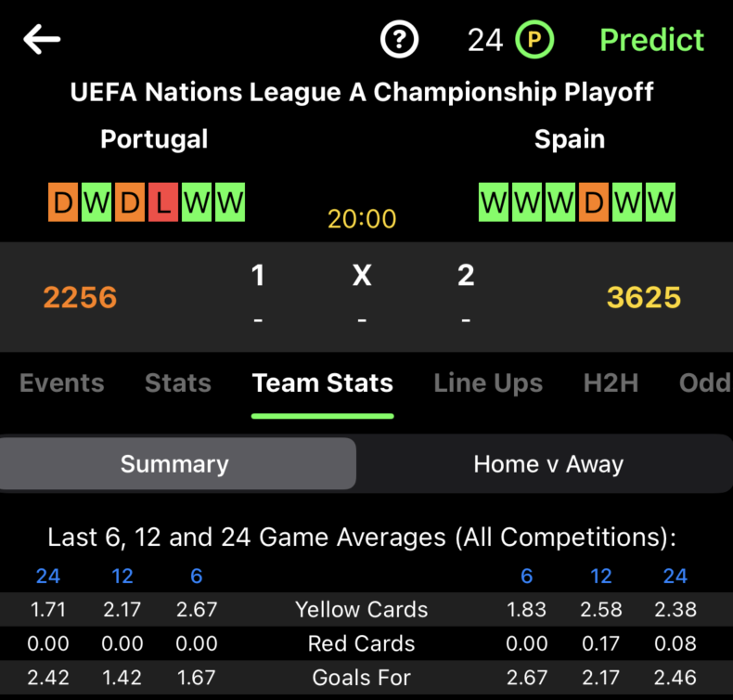Tap Portugal team name
This screenshot has width=733, height=700.
[x=154, y=139]
